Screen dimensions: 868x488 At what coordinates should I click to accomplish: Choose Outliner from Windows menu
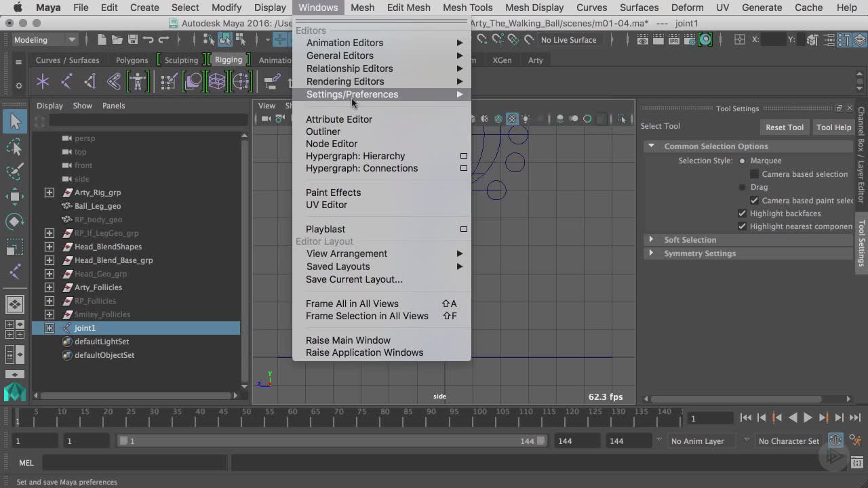pos(323,131)
